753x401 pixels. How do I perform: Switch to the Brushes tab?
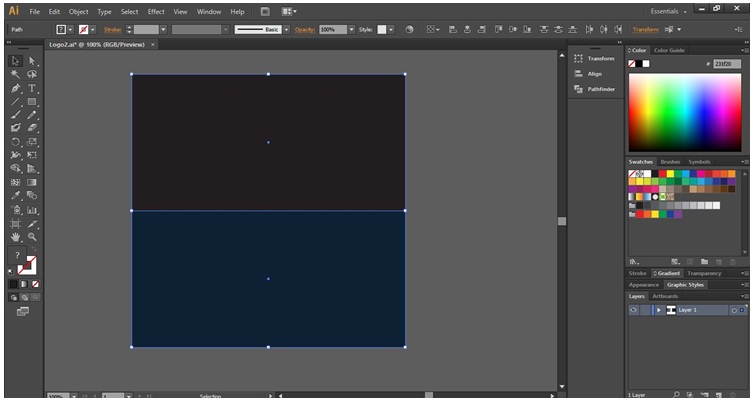(x=670, y=162)
